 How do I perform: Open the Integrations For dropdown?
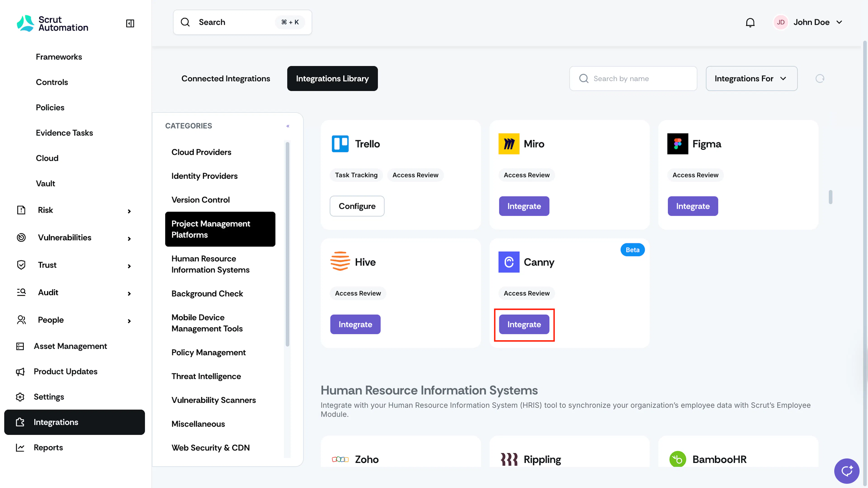coord(751,79)
